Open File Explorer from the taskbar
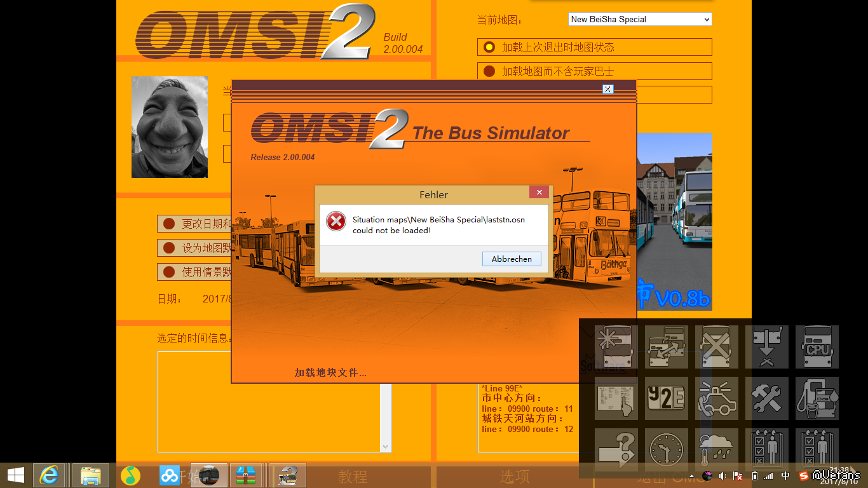This screenshot has width=868, height=488. point(91,475)
